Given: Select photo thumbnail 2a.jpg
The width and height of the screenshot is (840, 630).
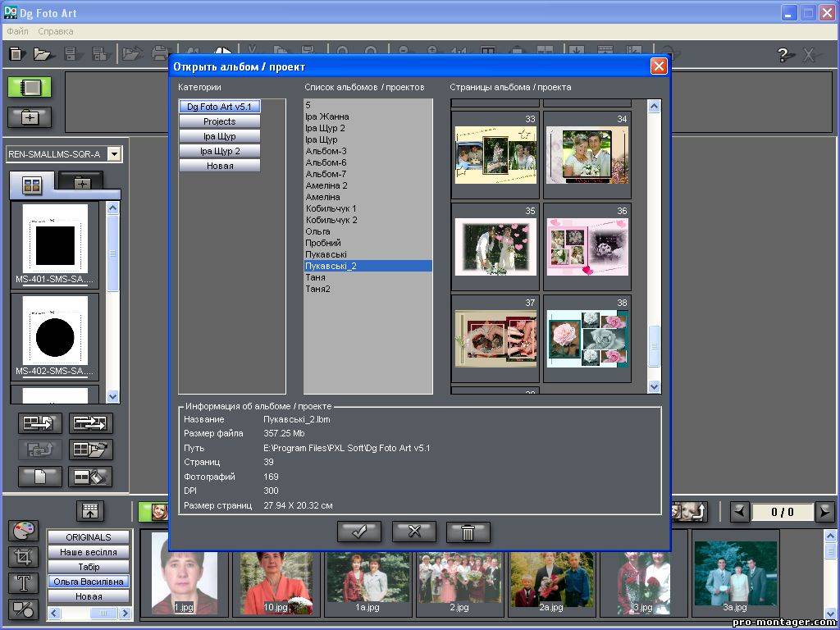Looking at the screenshot, I should point(551,583).
